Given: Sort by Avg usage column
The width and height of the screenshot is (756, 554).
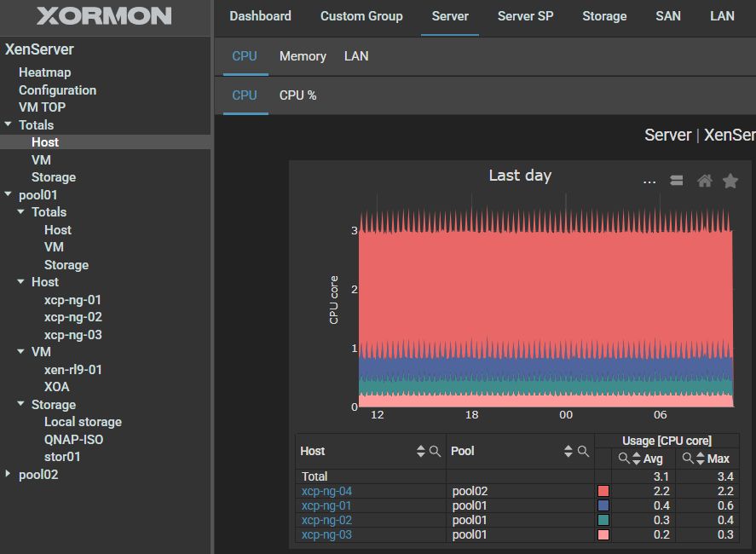Looking at the screenshot, I should [637, 459].
